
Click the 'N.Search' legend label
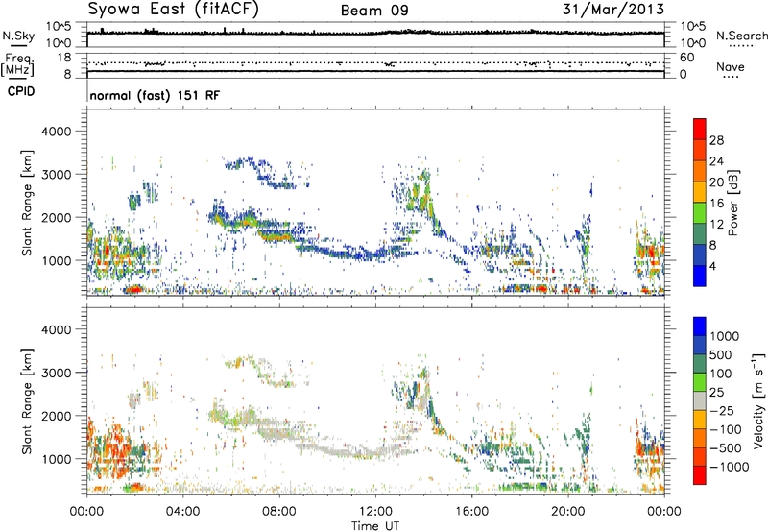741,36
